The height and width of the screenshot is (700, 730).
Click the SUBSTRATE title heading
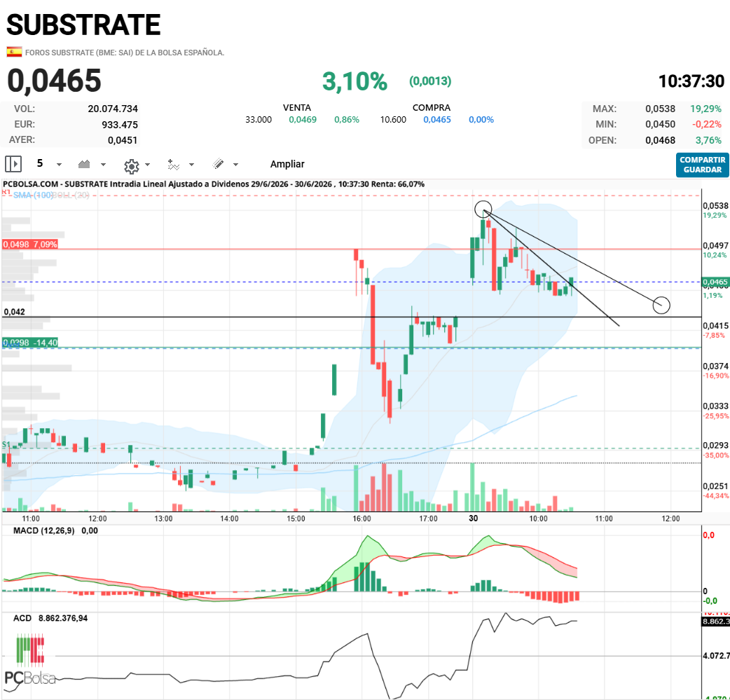point(84,25)
